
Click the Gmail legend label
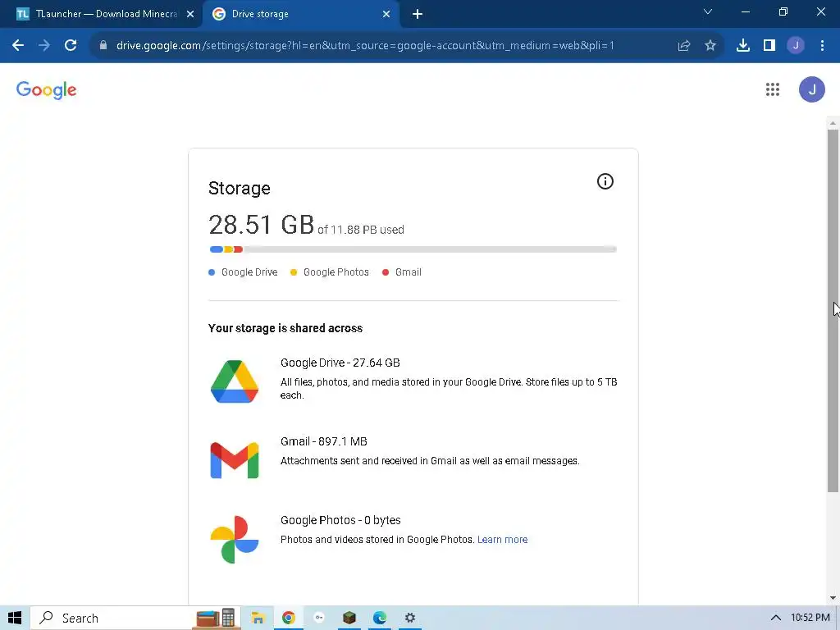click(x=409, y=272)
